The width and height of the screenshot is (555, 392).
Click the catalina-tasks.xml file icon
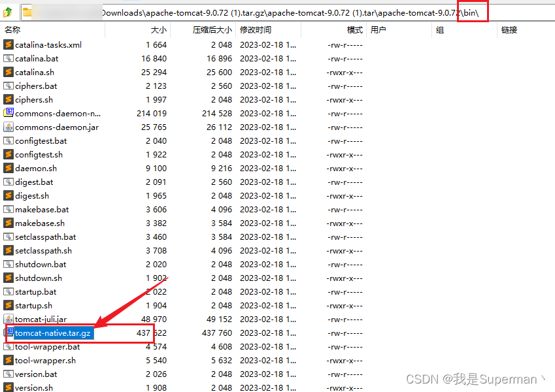point(7,45)
